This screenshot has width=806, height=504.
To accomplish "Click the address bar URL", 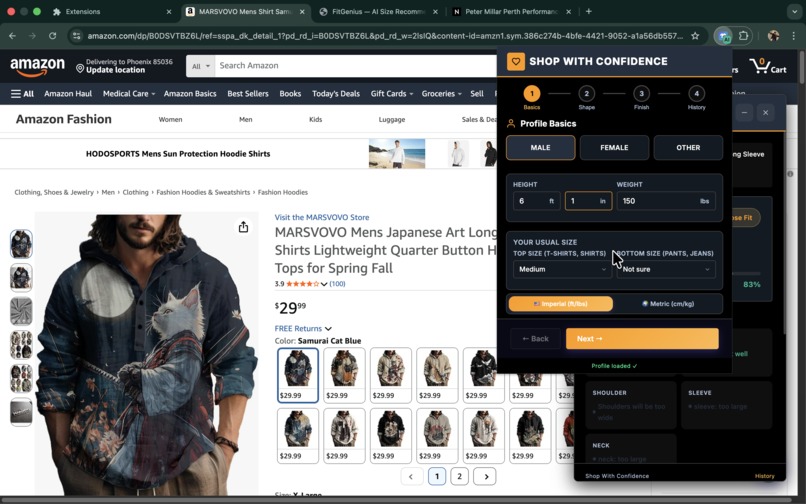I will point(385,35).
